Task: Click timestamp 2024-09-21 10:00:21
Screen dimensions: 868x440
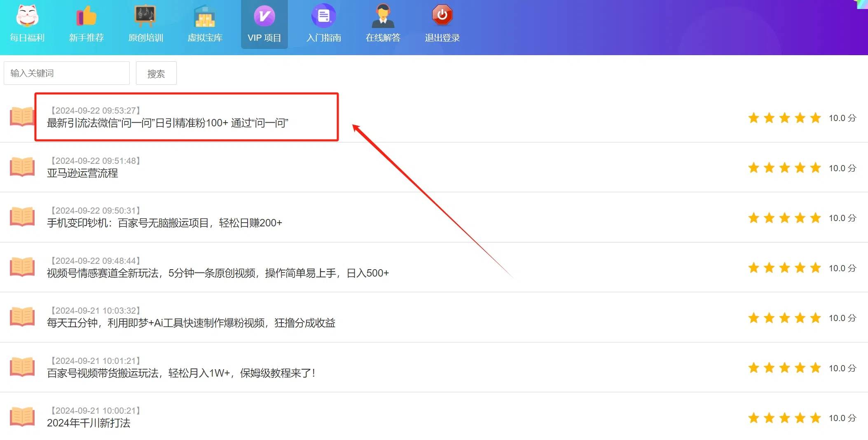Action: coord(96,411)
